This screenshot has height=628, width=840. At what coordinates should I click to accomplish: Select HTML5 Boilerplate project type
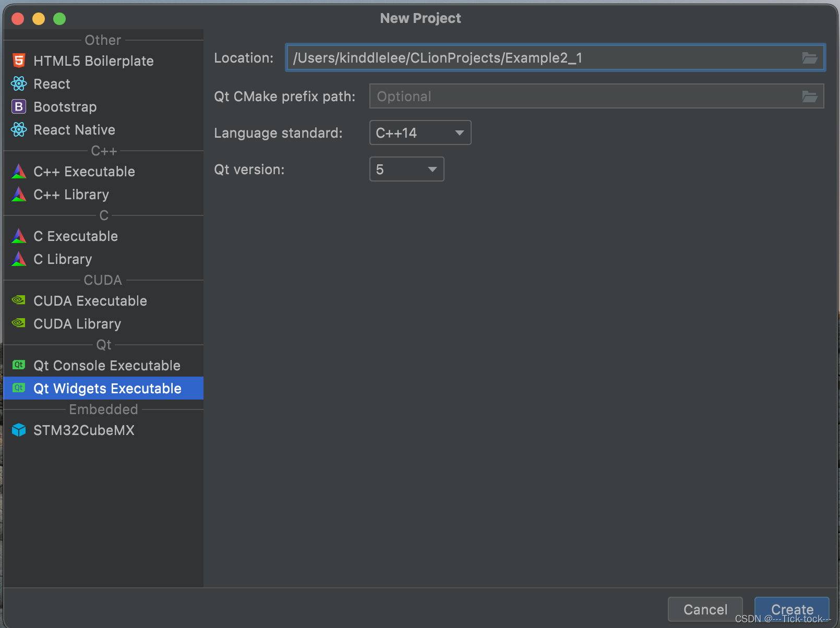point(103,61)
